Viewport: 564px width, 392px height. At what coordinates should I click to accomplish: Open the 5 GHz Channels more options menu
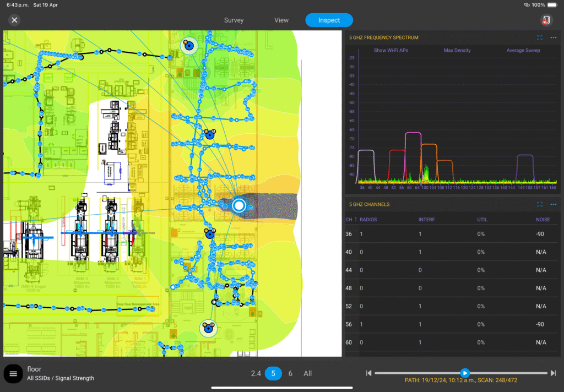tap(554, 204)
